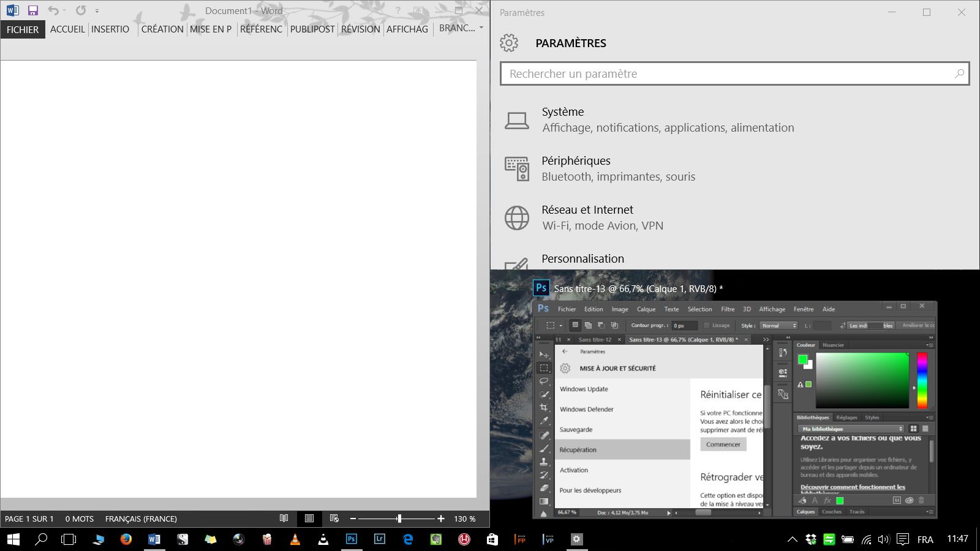Click the 130 % zoom level in Word
The height and width of the screenshot is (551, 980).
pos(465,519)
